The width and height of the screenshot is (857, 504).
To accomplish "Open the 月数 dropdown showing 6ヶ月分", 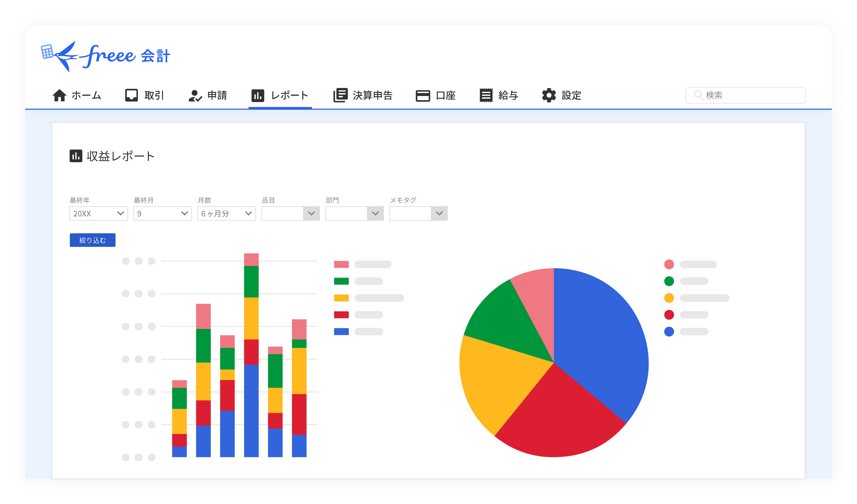I will (x=227, y=214).
